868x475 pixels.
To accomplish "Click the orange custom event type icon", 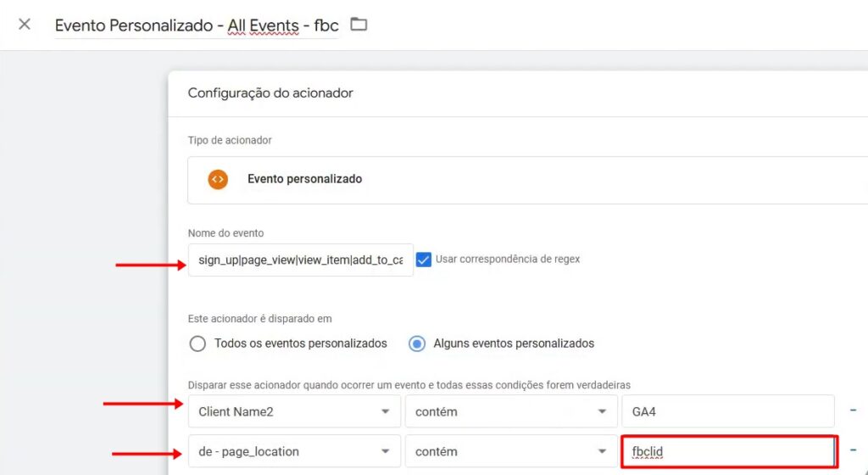I will tap(218, 180).
